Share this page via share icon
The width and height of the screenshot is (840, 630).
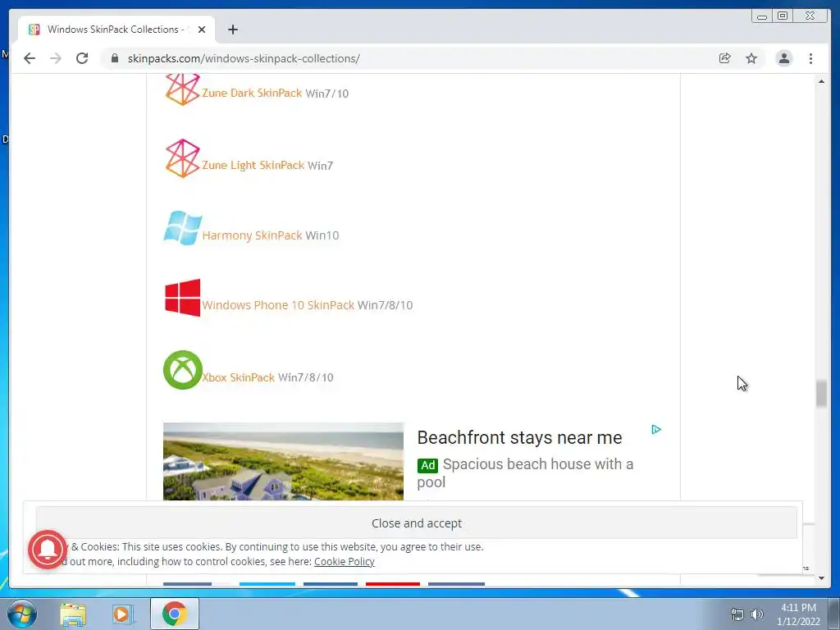[725, 58]
